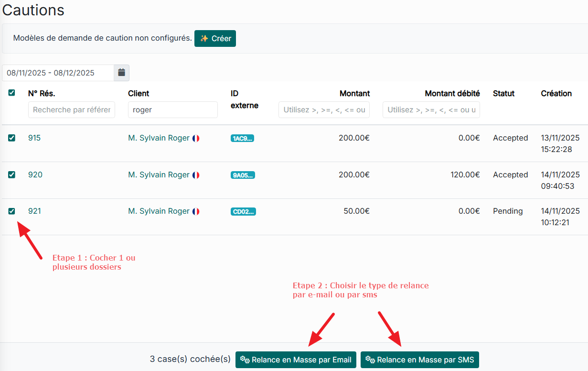Click Relance en Masse par SMS
The image size is (588, 371).
pos(419,360)
